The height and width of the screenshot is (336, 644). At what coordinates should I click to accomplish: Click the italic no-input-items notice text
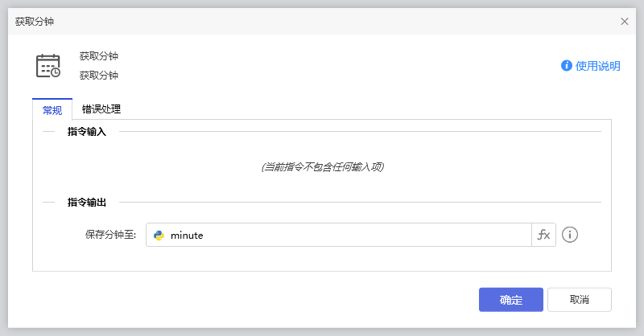pos(322,167)
